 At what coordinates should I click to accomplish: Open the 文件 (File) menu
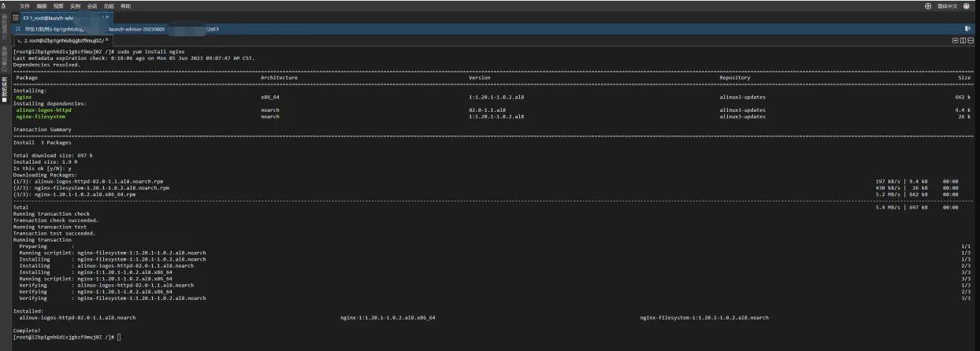[24, 6]
